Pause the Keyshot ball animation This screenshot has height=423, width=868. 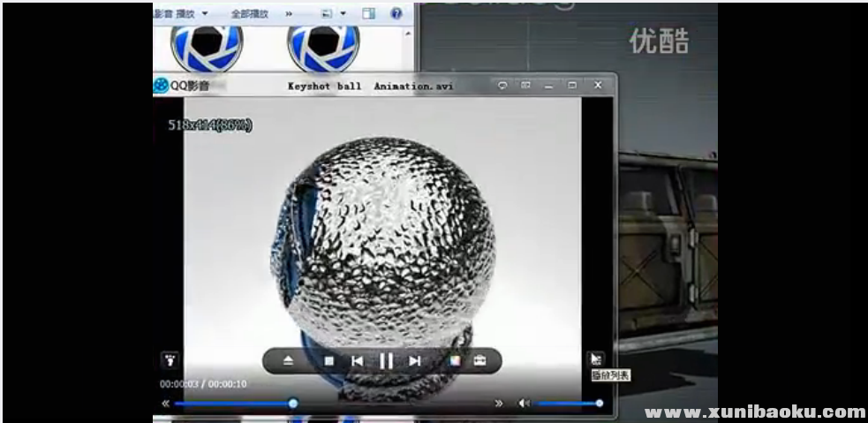point(386,360)
